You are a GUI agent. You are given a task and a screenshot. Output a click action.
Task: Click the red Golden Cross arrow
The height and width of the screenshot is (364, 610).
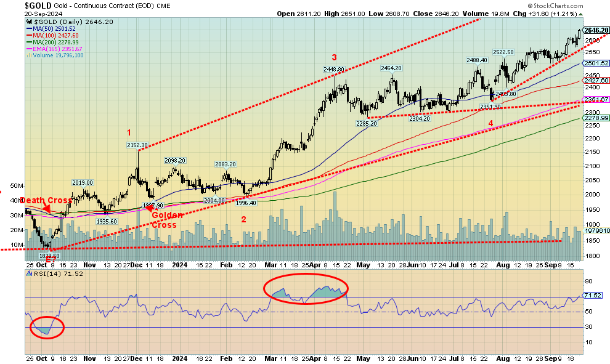(149, 208)
